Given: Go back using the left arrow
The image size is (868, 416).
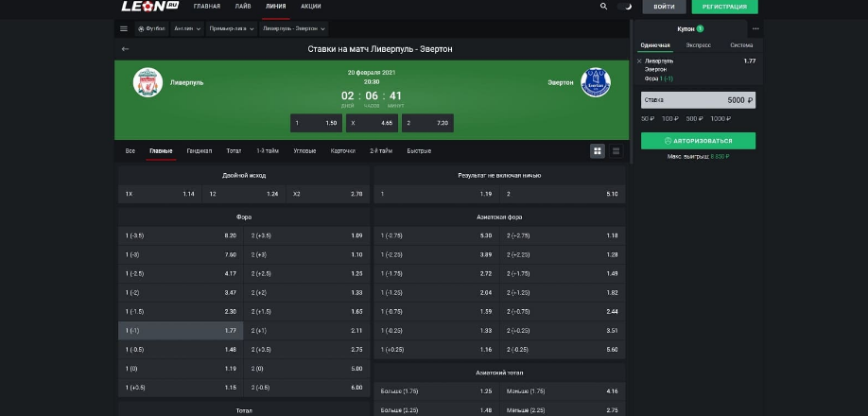Looking at the screenshot, I should pos(125,48).
